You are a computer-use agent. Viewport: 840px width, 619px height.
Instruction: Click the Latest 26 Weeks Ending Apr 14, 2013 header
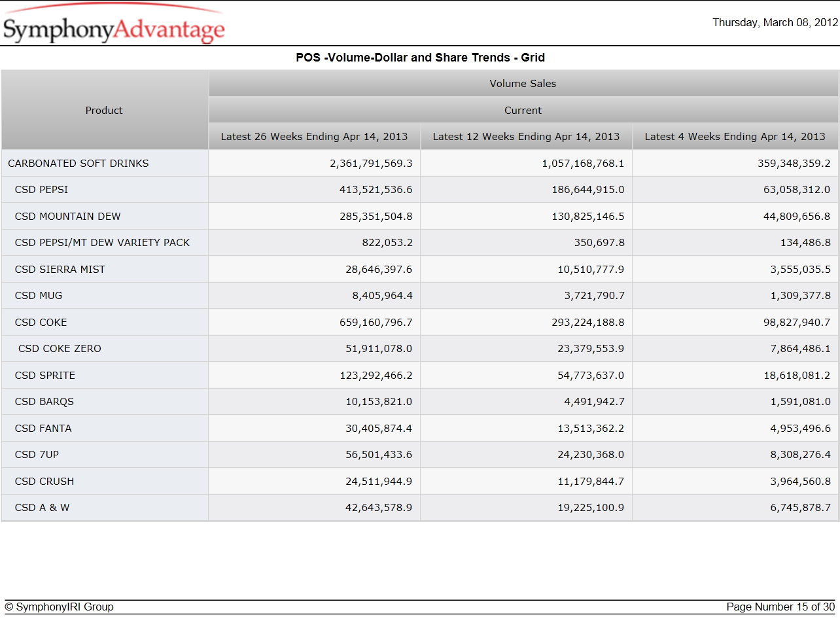point(314,137)
